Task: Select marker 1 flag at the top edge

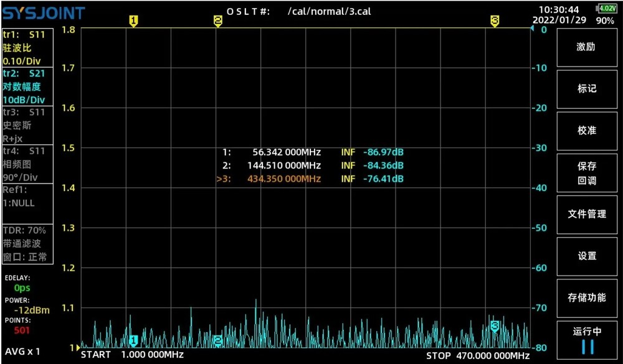Action: pyautogui.click(x=134, y=20)
